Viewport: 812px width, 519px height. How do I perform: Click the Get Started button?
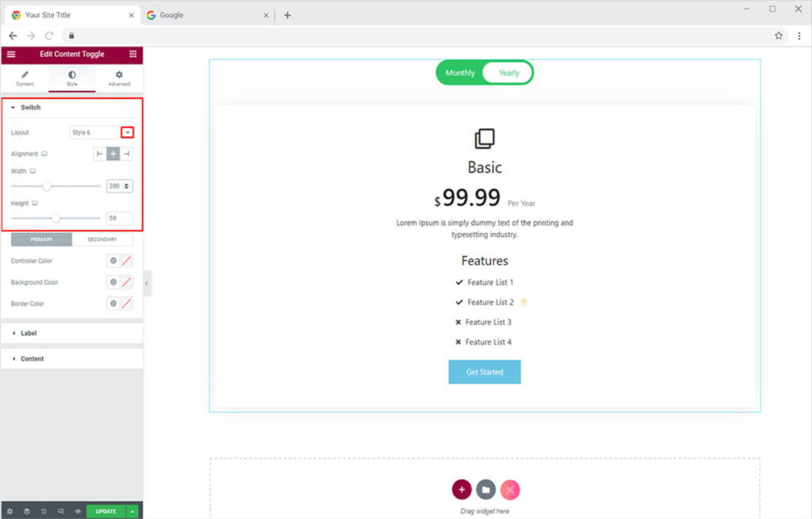click(484, 372)
